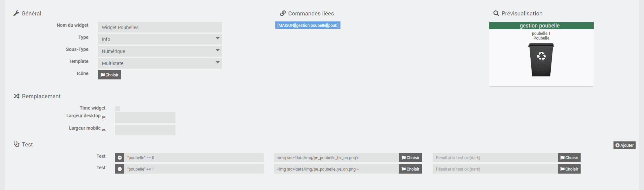This screenshot has width=644, height=190.
Task: Click the magnifier icon beside Prévisualisation
Action: pyautogui.click(x=496, y=13)
